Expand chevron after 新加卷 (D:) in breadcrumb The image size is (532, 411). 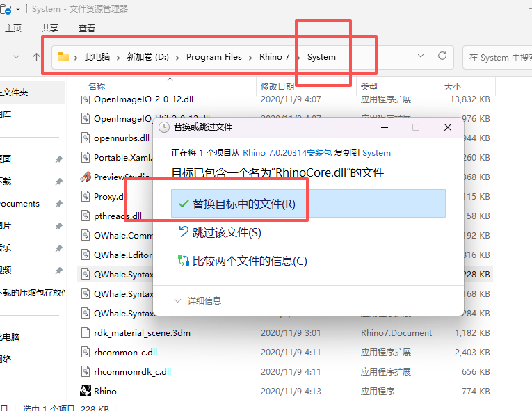177,58
